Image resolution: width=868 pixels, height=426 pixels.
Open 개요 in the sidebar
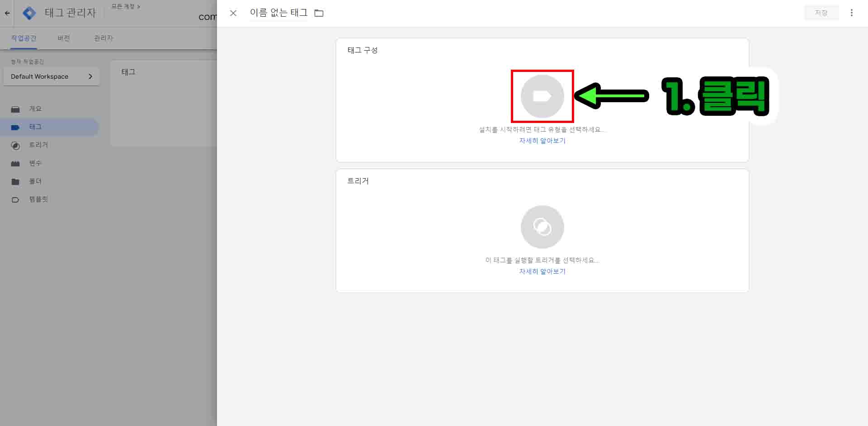pyautogui.click(x=50, y=109)
